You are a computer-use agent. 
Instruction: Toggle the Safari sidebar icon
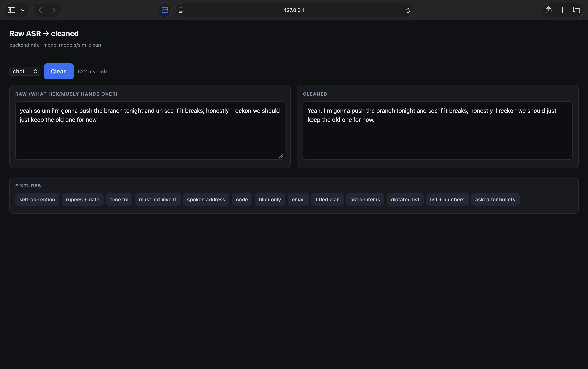click(x=11, y=10)
